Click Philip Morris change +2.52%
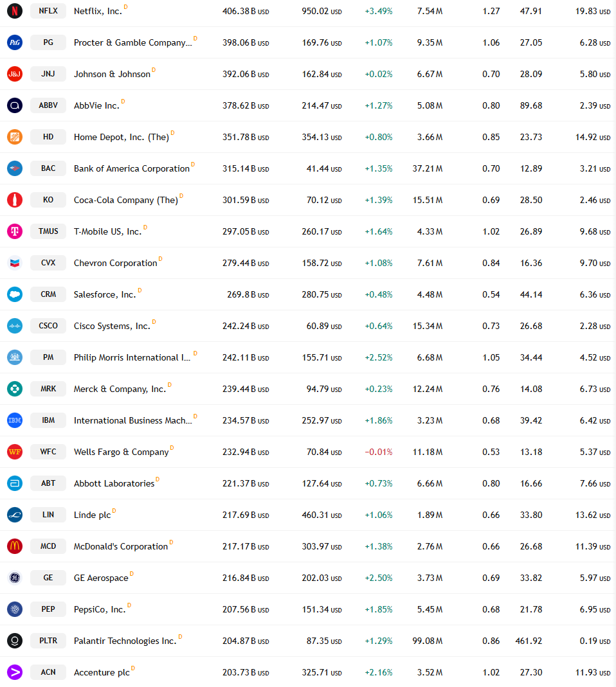The height and width of the screenshot is (687, 616). [379, 357]
